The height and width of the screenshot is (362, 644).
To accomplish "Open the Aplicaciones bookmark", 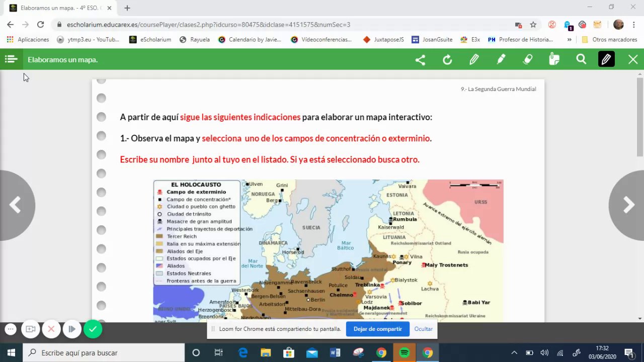I will point(28,39).
